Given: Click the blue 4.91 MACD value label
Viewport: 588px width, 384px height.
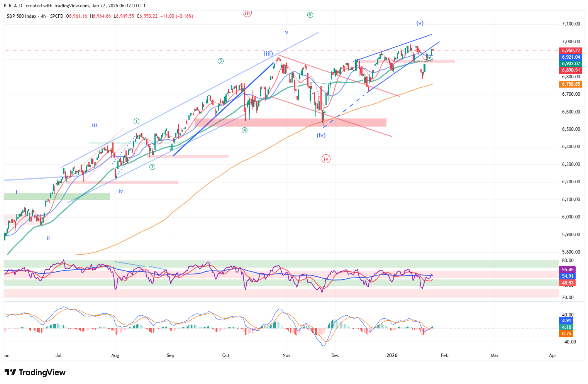Looking at the screenshot, I should pos(566,321).
